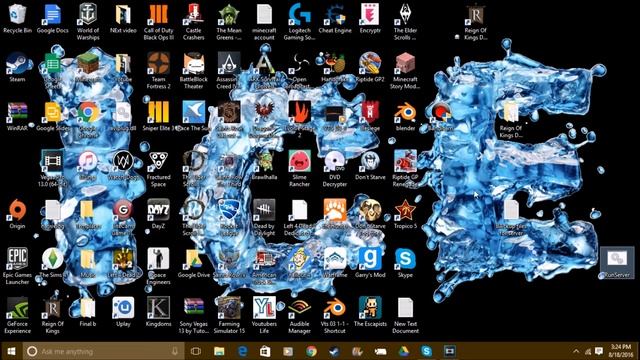The width and height of the screenshot is (640, 360).
Task: Click the Cortana microphone icon
Action: click(175, 351)
